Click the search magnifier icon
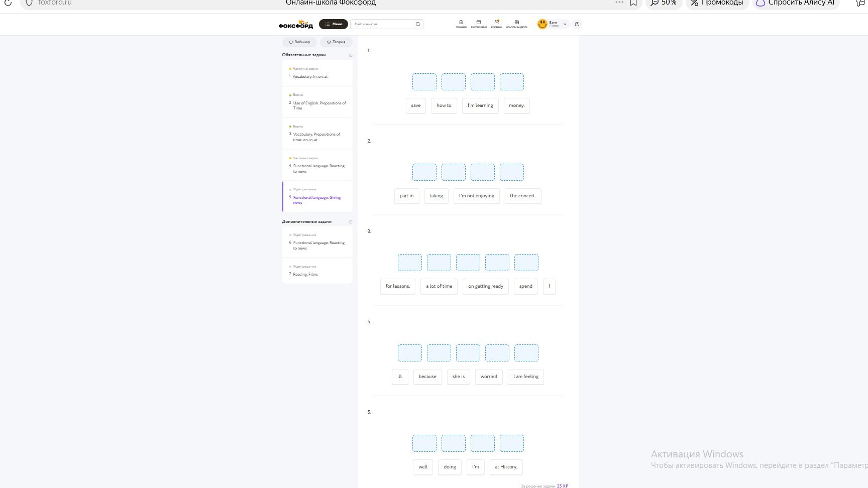The height and width of the screenshot is (488, 868). click(418, 24)
